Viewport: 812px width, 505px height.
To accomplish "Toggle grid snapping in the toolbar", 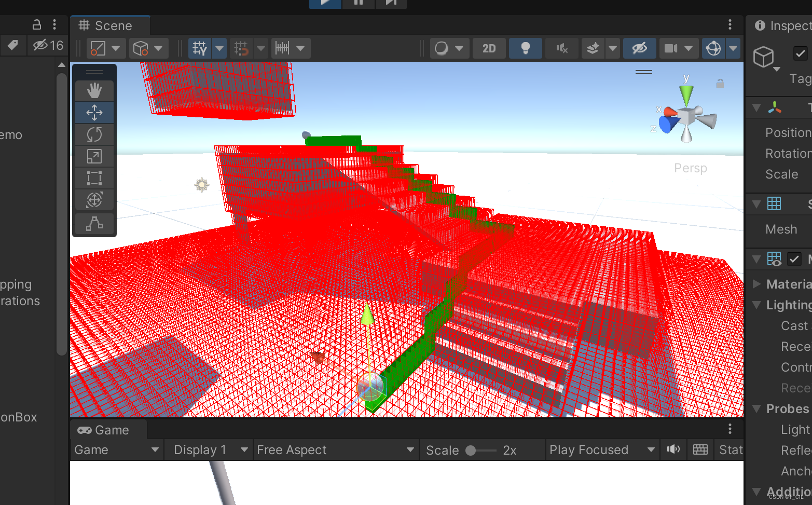I will pyautogui.click(x=240, y=48).
